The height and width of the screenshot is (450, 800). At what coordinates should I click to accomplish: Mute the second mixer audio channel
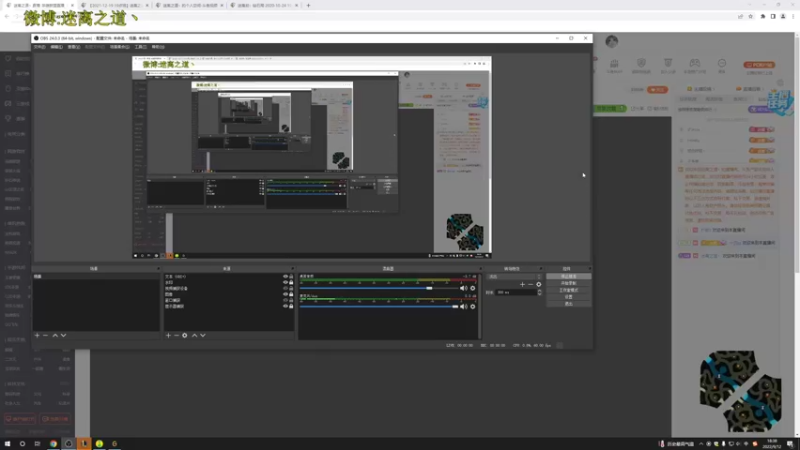pos(463,307)
